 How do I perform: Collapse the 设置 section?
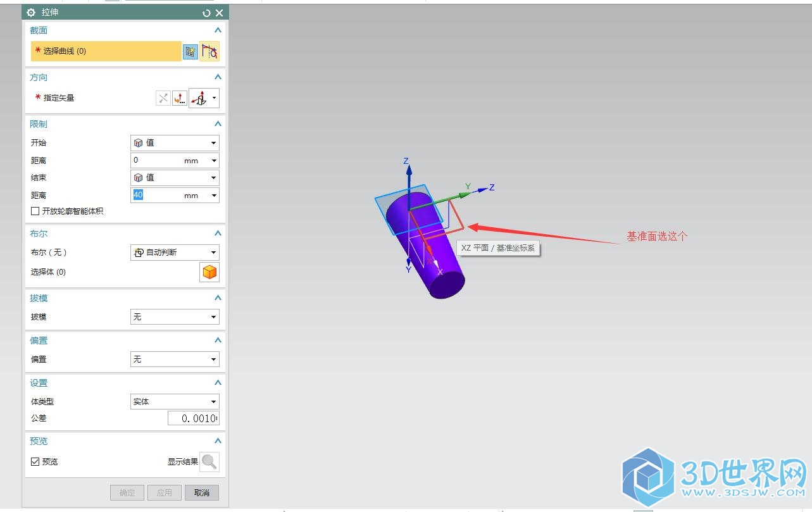point(218,383)
